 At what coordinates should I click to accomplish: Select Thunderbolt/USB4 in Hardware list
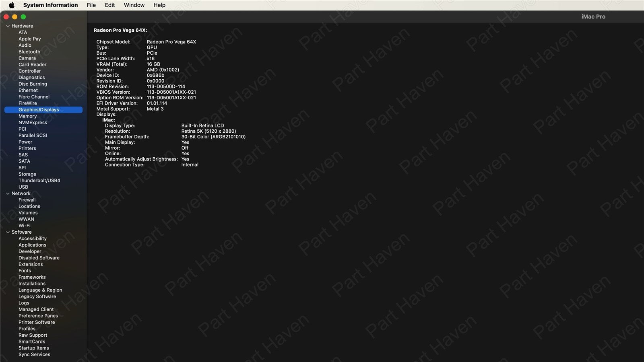coord(39,181)
